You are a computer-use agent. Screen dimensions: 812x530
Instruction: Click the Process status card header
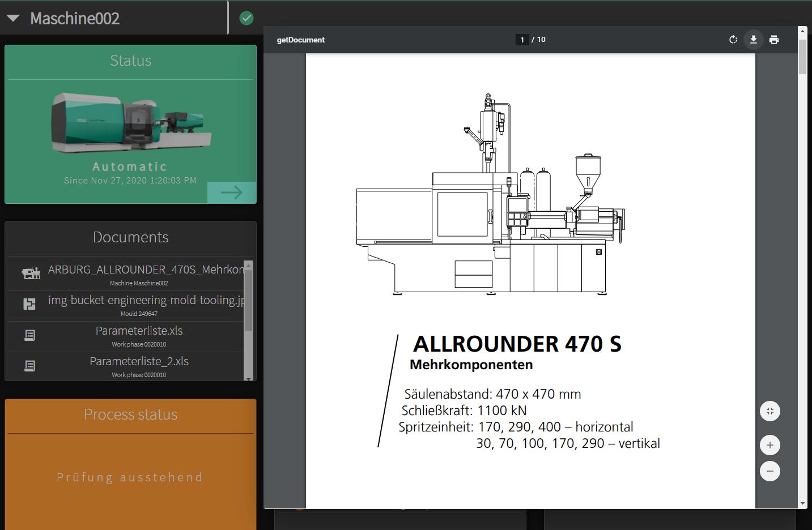(x=130, y=414)
